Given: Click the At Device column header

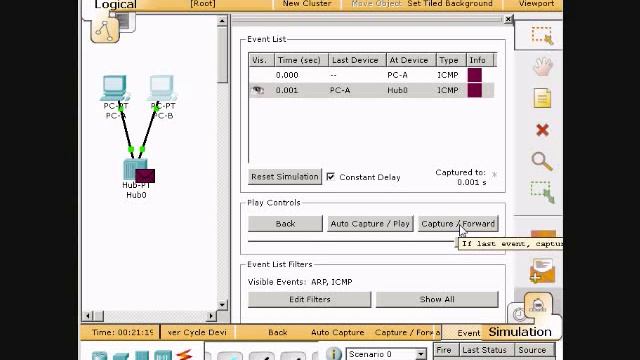Looking at the screenshot, I should [x=411, y=60].
